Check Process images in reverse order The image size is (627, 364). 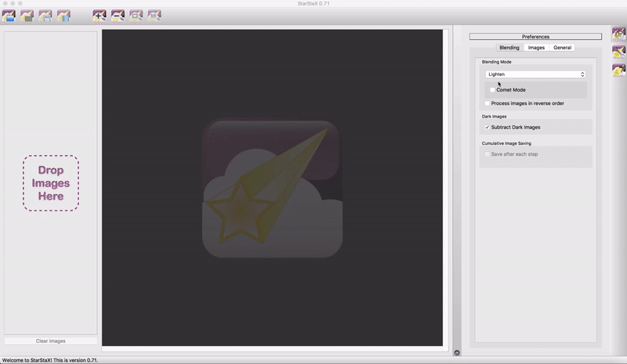coord(487,103)
